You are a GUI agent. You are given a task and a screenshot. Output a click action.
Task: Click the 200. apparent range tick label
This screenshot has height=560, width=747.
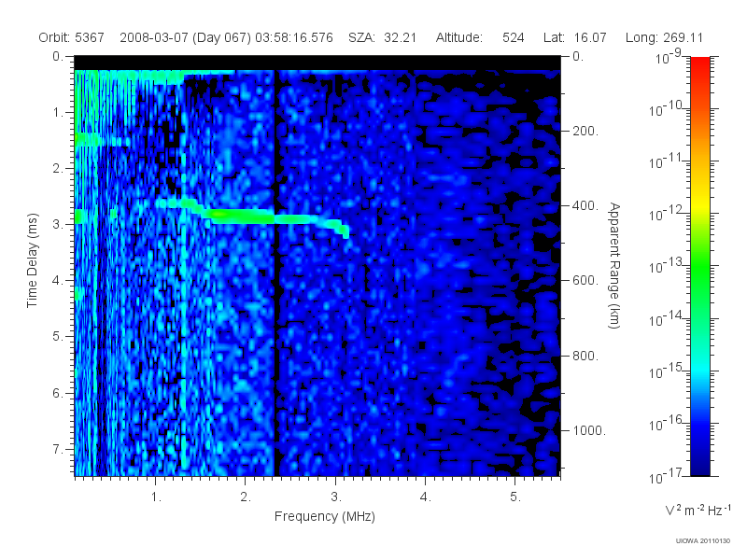585,131
